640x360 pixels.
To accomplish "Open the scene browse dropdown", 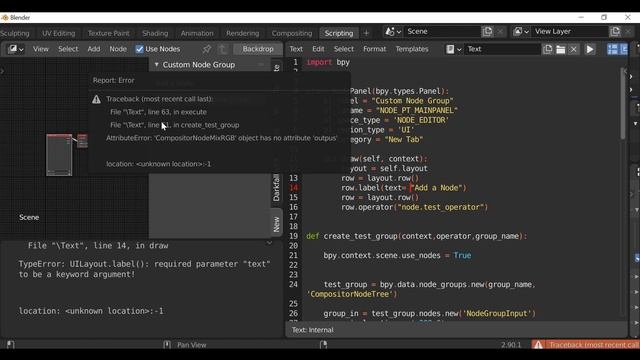I will pyautogui.click(x=393, y=31).
